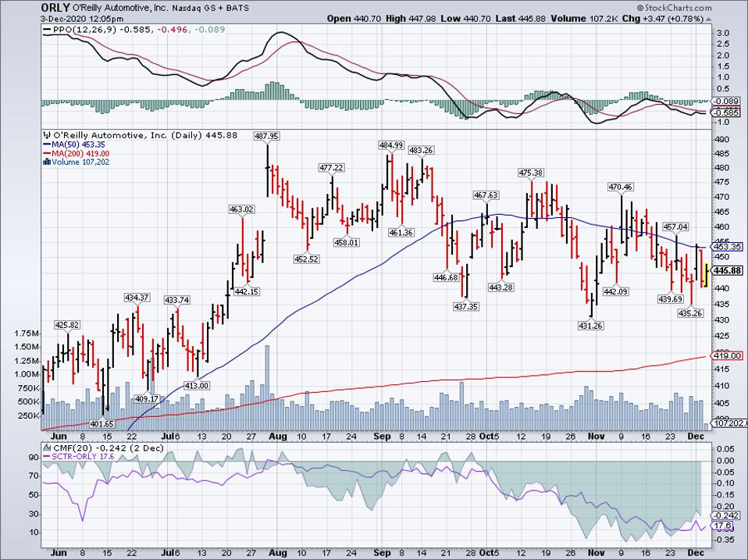Screen dimensions: 748x560
Task: Click the 425.82 price label
Action: pos(67,325)
